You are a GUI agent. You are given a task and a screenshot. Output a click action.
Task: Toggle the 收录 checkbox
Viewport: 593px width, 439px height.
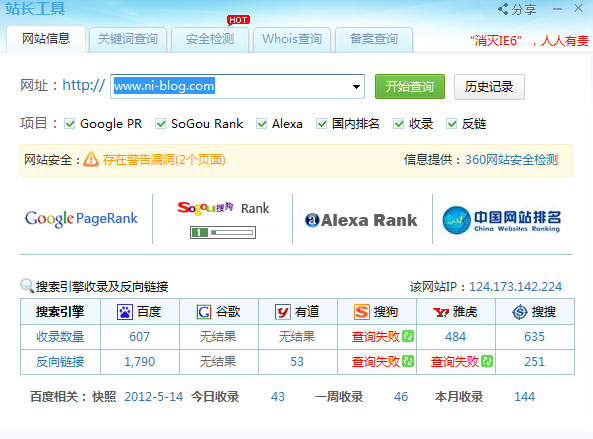[x=399, y=124]
